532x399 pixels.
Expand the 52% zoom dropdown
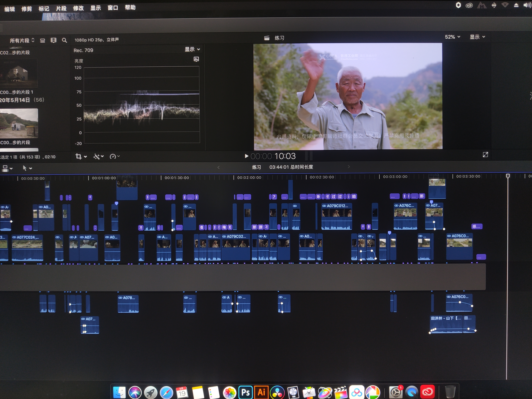coord(452,37)
